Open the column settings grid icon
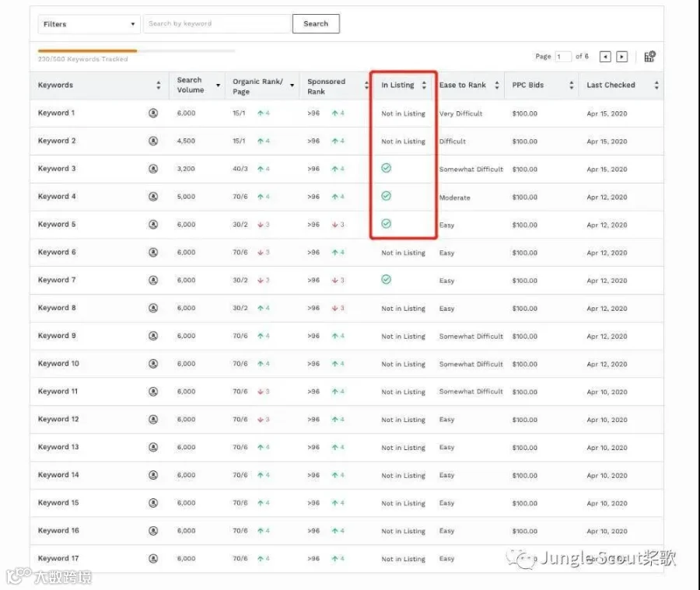Image resolution: width=700 pixels, height=590 pixels. [x=649, y=57]
